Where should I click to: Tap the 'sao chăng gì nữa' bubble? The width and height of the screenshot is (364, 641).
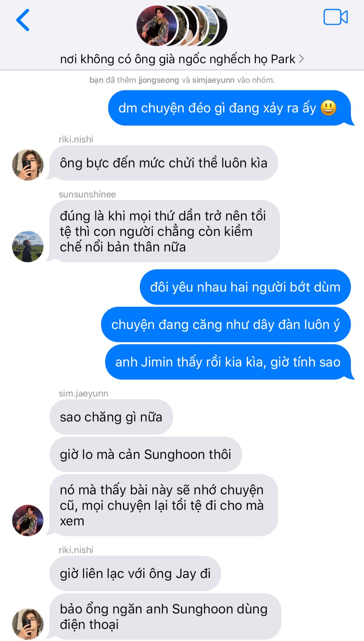pyautogui.click(x=111, y=417)
